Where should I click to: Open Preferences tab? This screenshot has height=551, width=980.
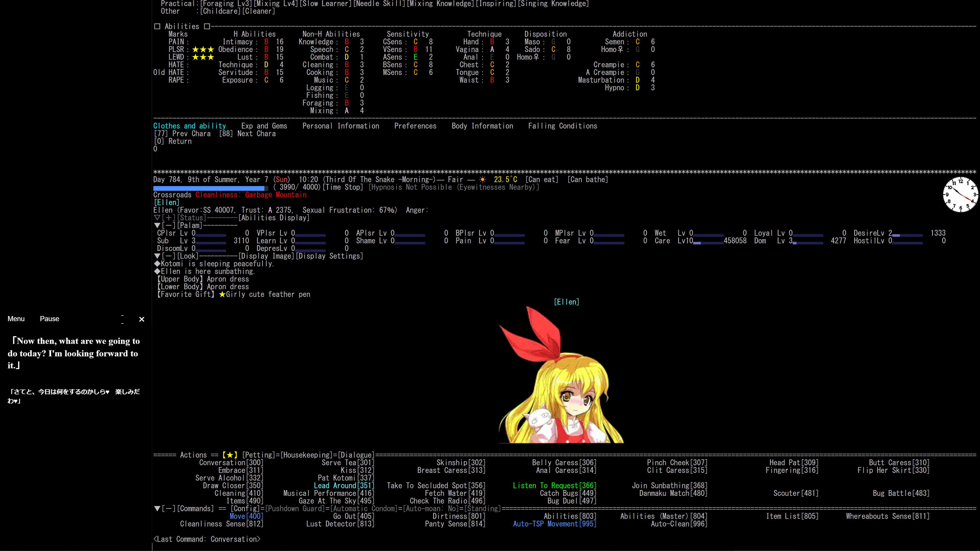[x=415, y=126]
